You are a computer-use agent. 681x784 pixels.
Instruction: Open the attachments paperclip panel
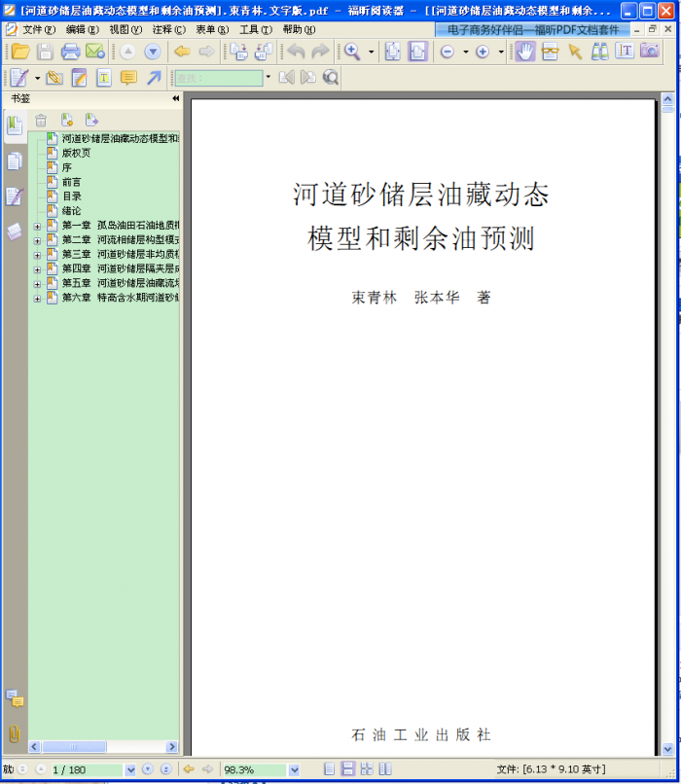click(15, 734)
